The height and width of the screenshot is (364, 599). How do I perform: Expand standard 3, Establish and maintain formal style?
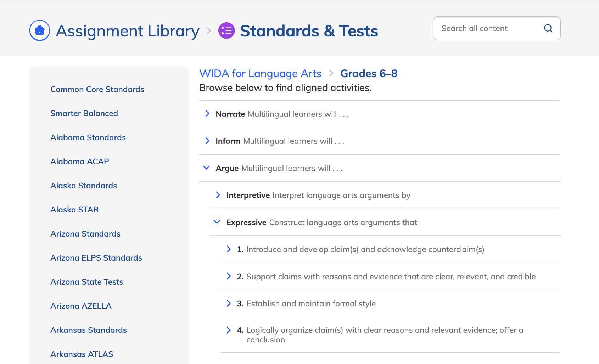click(x=228, y=303)
